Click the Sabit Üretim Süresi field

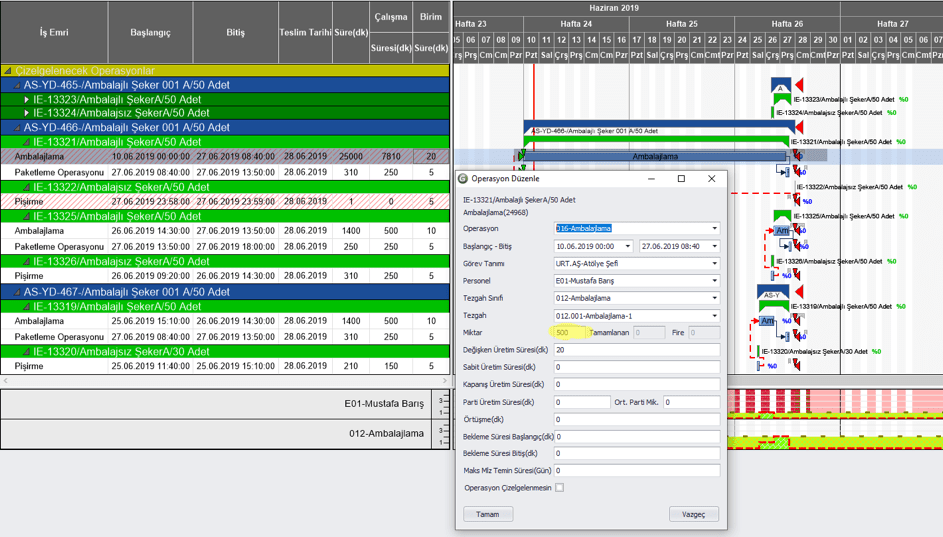point(636,367)
